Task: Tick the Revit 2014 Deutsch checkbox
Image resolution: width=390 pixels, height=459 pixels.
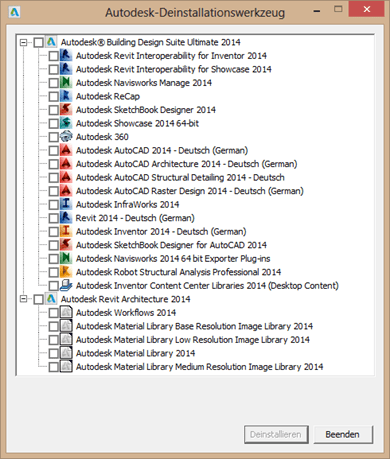Action: (x=54, y=218)
